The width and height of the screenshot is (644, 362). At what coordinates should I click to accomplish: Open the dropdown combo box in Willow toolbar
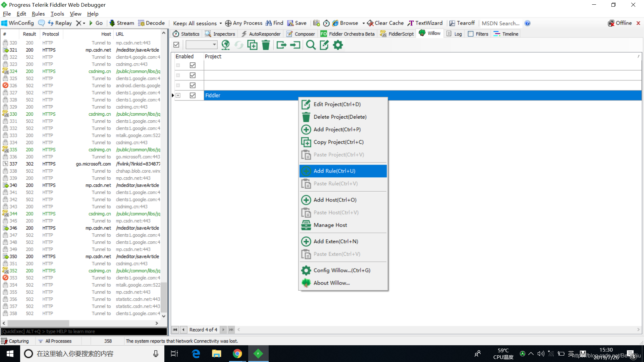coord(202,45)
